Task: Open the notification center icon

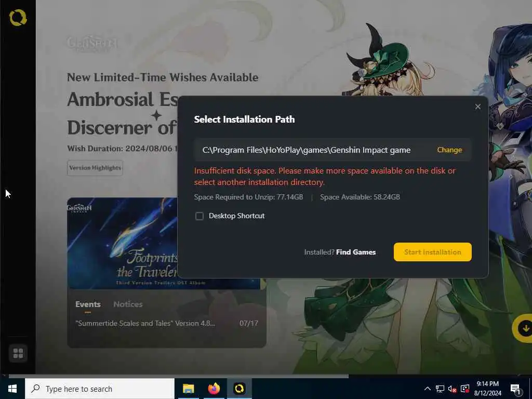Action: tap(515, 389)
